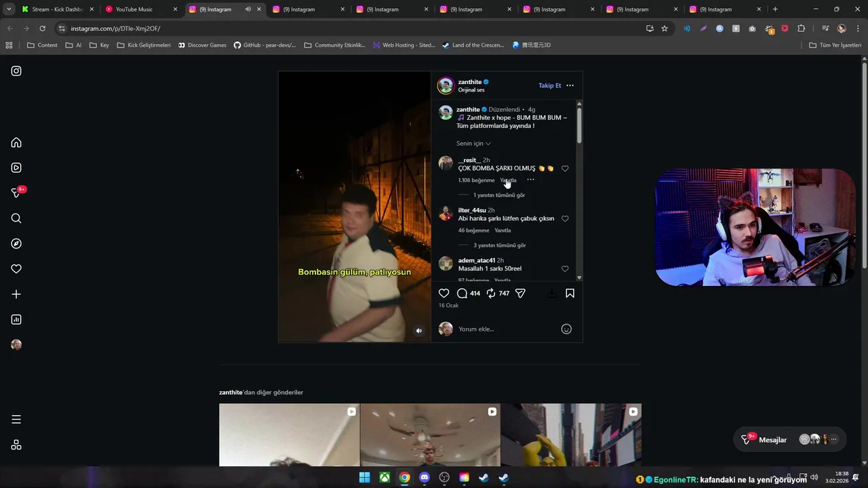Screen dimensions: 868x488
Task: Open profile avatar in sidebar
Action: [16, 344]
